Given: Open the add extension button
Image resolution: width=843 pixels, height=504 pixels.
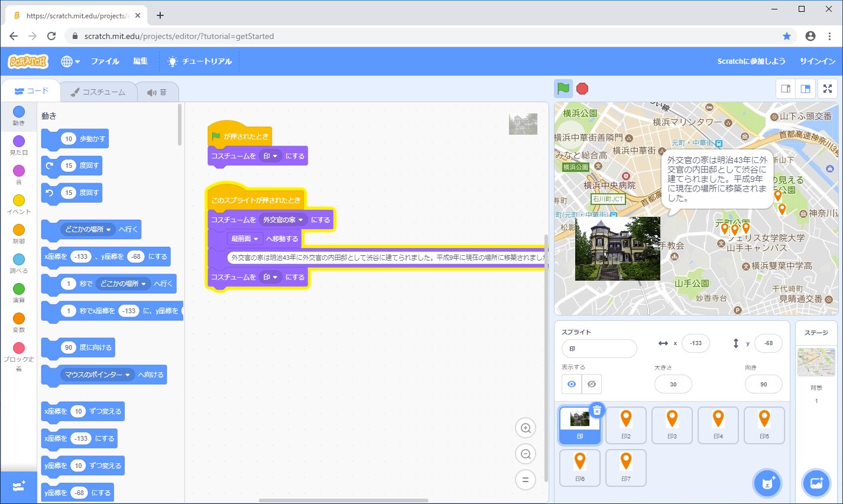Looking at the screenshot, I should pyautogui.click(x=18, y=487).
